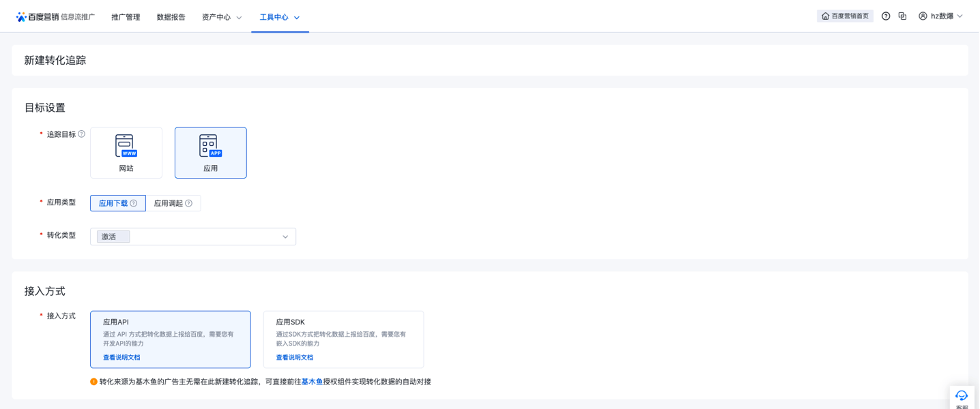Click the copy windows icon in header
Screen dimensions: 980x409
pyautogui.click(x=902, y=16)
